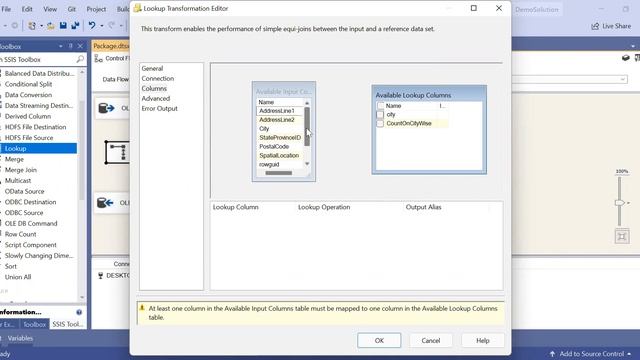The height and width of the screenshot is (360, 640).
Task: Click the Lookup Transformation Editor title icon
Action: point(138,8)
